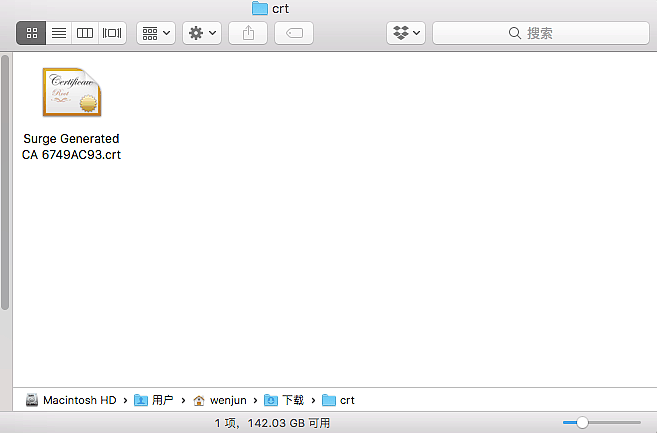Switch to column view mode
Screen dimensions: 657x433
click(x=85, y=33)
